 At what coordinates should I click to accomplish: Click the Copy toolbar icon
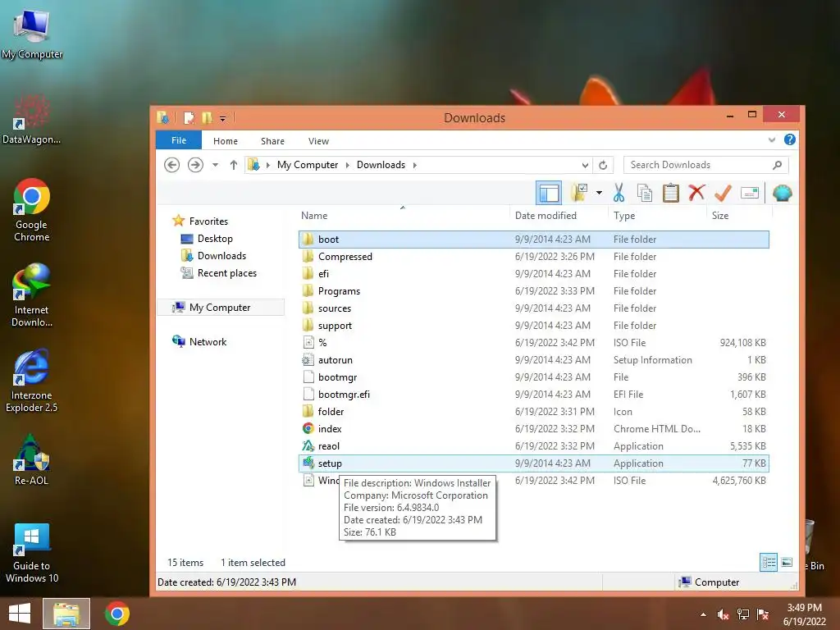coord(645,193)
